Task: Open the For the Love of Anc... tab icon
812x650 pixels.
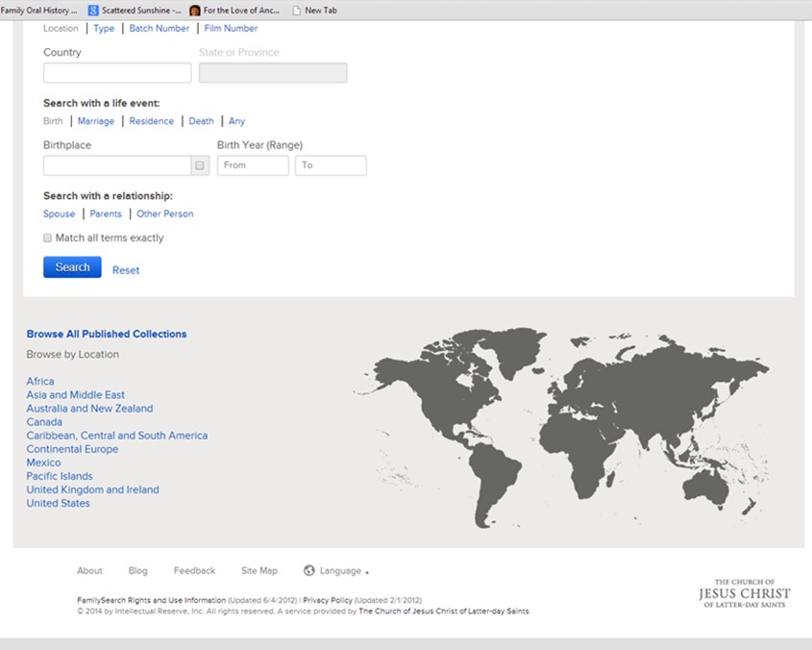Action: pos(195,11)
